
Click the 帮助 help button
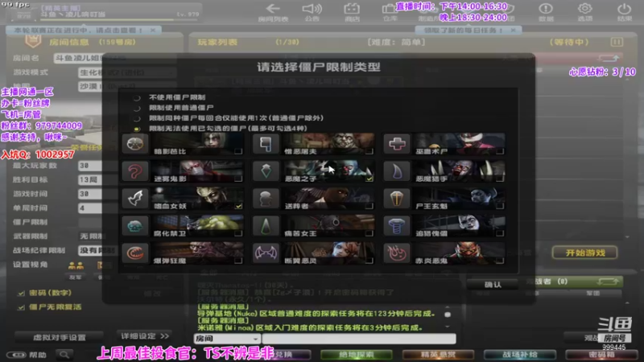pos(27,355)
